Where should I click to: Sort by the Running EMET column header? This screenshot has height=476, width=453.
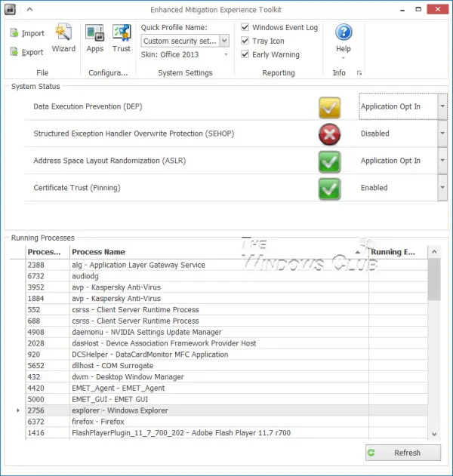398,252
